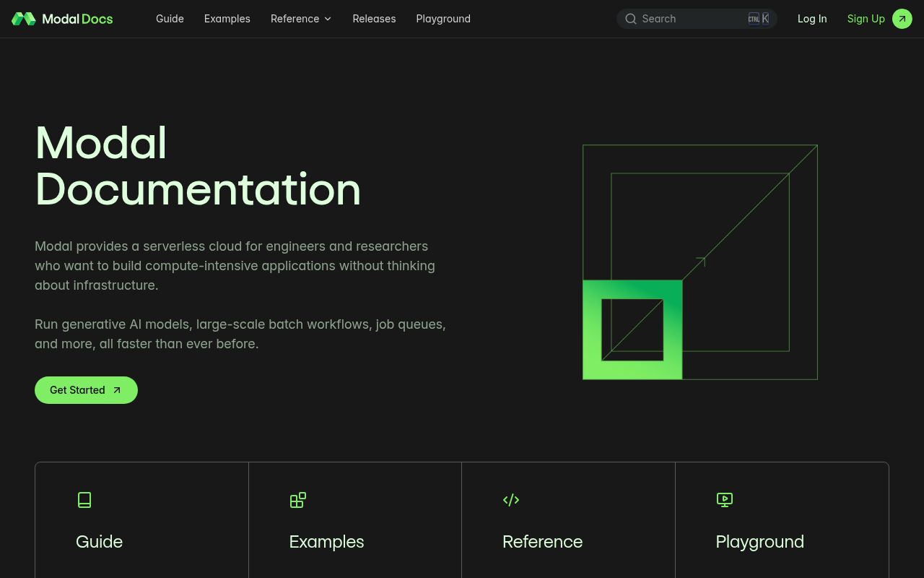The height and width of the screenshot is (578, 924).
Task: Click the 'Run generative AI models' paragraph
Action: pos(240,334)
